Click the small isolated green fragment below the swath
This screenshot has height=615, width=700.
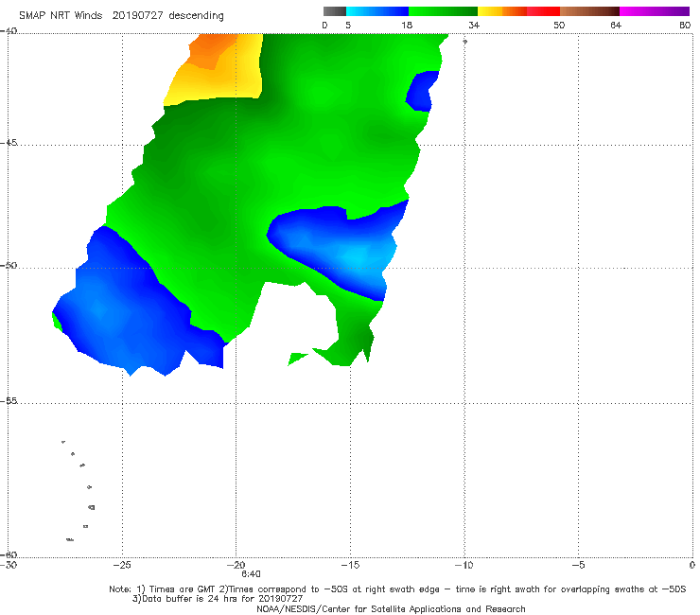(297, 359)
